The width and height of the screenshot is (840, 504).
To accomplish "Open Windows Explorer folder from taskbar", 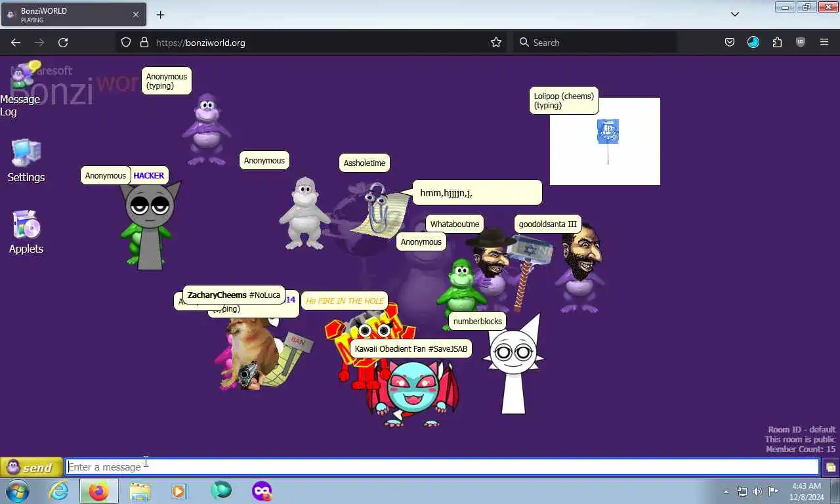I will click(x=140, y=491).
